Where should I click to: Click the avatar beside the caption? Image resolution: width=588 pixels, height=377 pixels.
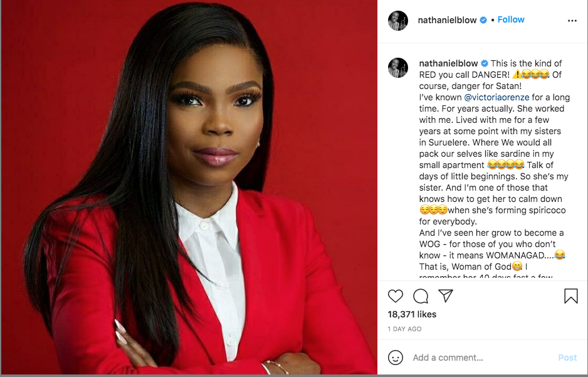(x=398, y=68)
